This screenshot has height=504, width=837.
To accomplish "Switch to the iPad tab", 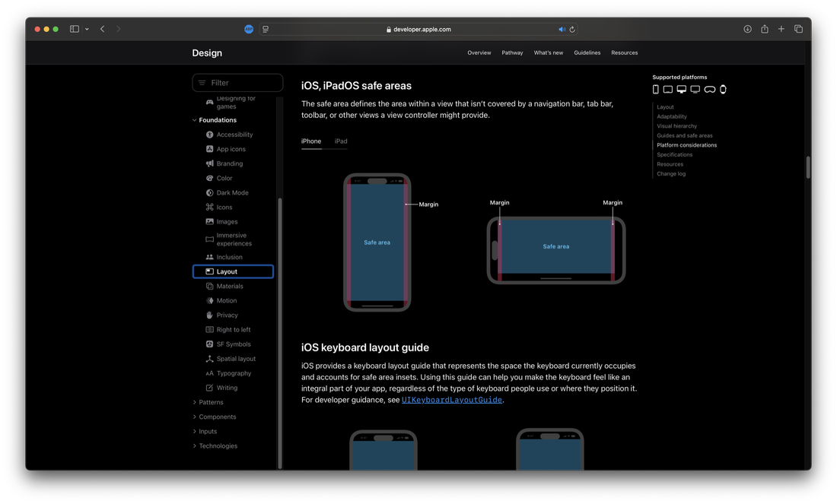I will click(341, 141).
